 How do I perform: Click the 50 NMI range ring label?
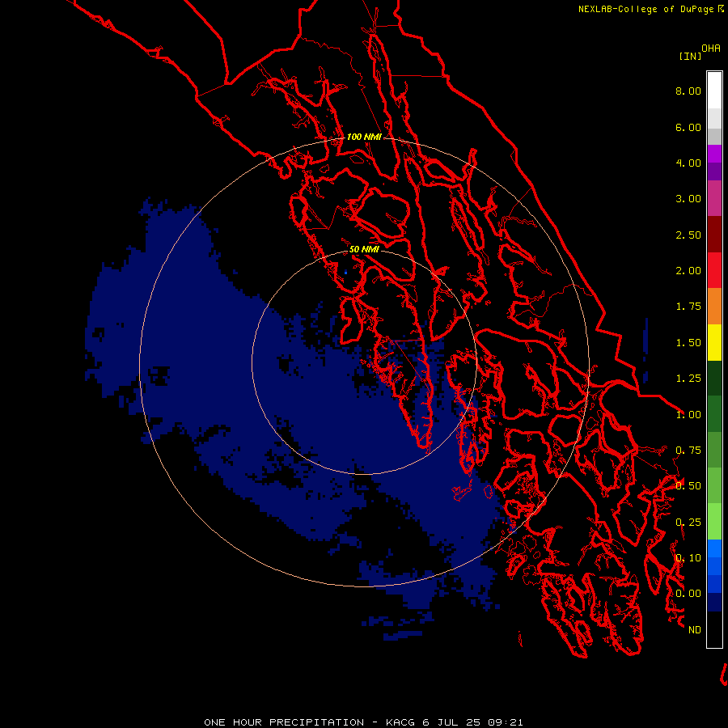[x=364, y=249]
